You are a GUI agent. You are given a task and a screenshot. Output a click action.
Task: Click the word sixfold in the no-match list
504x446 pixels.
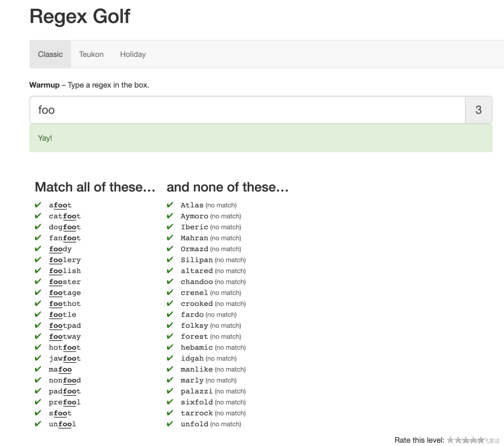(x=196, y=402)
